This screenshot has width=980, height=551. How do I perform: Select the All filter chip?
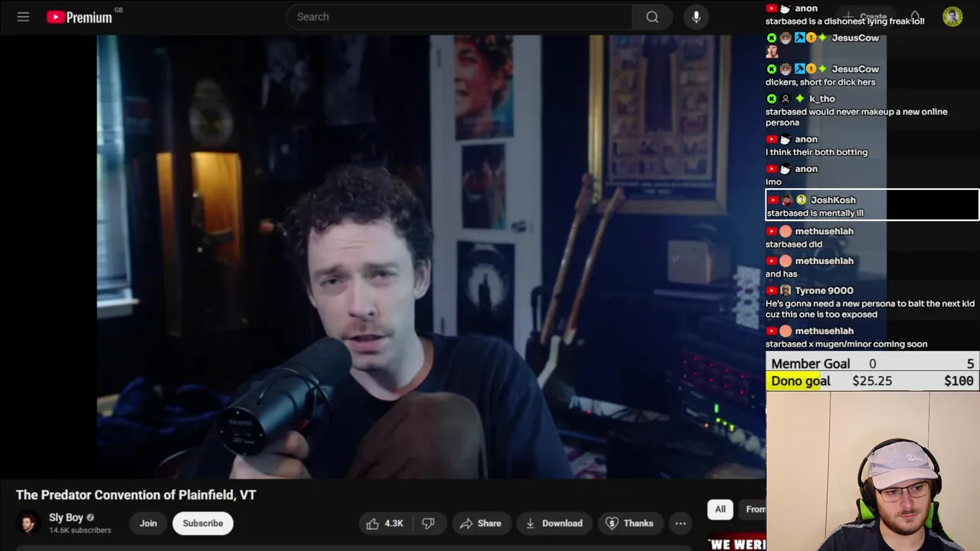(720, 509)
